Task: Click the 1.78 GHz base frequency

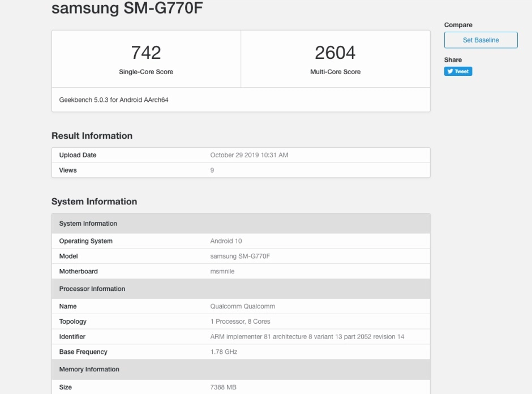Action: (224, 352)
